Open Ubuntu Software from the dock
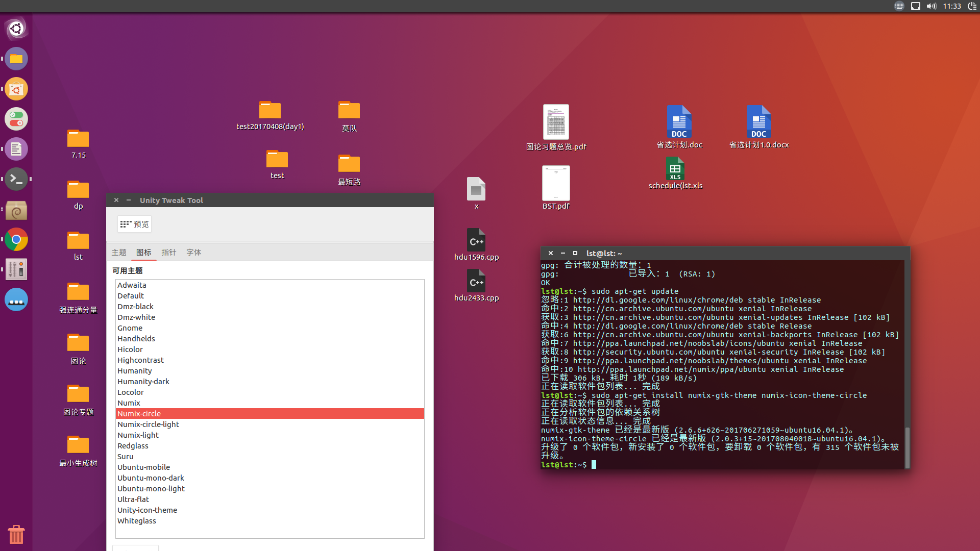The image size is (980, 551). pyautogui.click(x=16, y=88)
